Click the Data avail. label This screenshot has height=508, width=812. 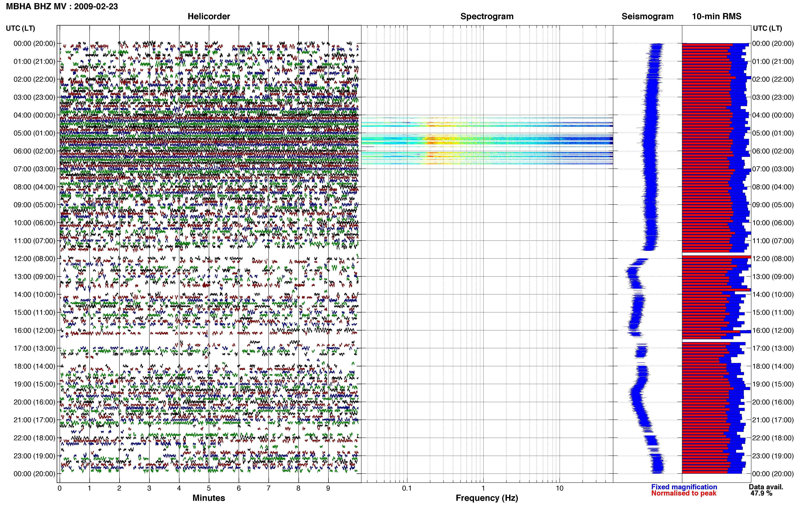(766, 487)
